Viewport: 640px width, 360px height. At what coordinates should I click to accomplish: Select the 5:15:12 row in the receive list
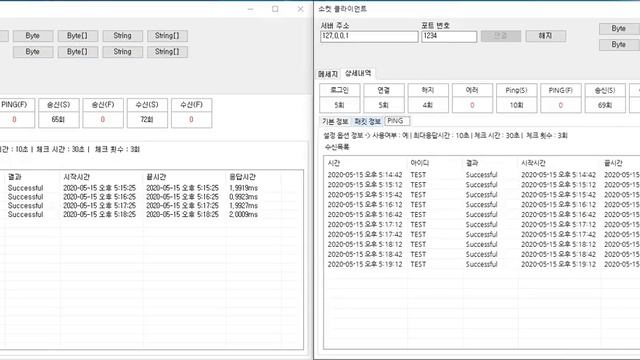(x=482, y=185)
